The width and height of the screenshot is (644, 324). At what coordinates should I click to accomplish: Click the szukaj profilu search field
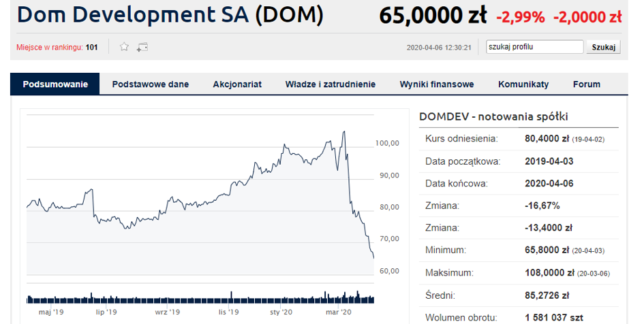534,47
